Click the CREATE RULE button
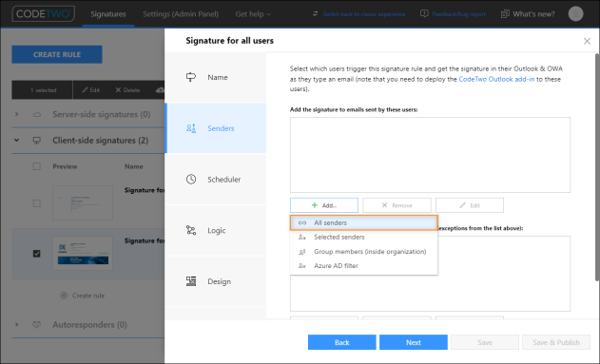This screenshot has width=600, height=364. tap(57, 54)
